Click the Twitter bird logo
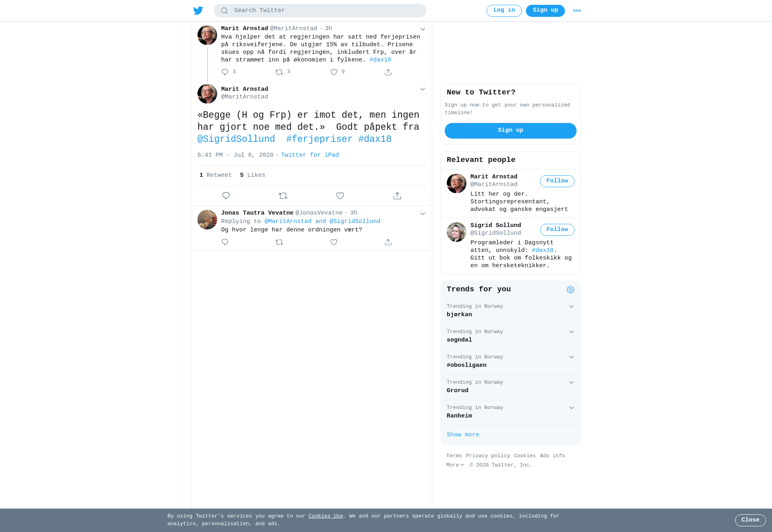Image resolution: width=772 pixels, height=532 pixels. [x=198, y=10]
